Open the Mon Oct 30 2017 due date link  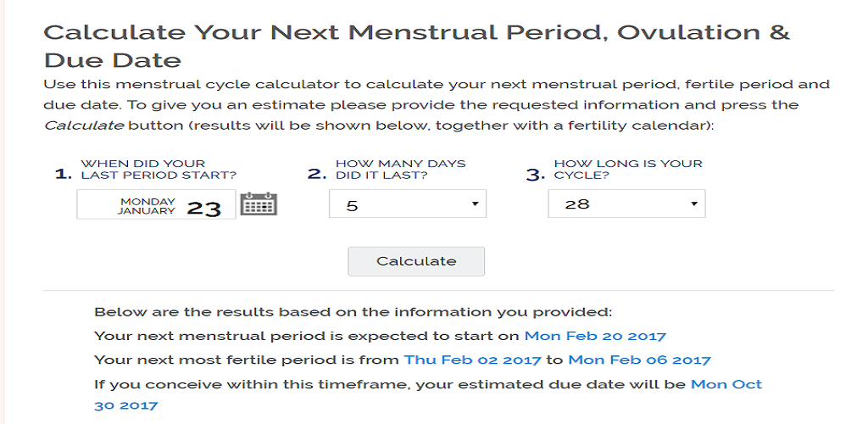[726, 384]
